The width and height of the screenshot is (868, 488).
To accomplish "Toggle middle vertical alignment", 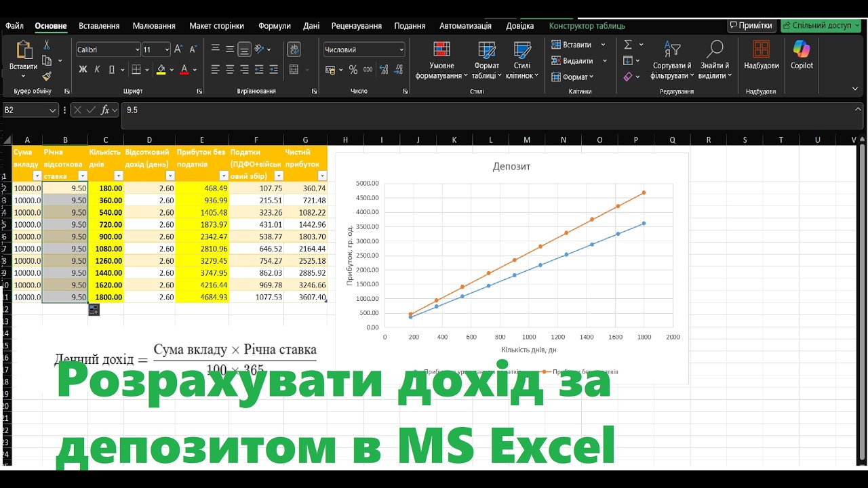I will [x=230, y=49].
